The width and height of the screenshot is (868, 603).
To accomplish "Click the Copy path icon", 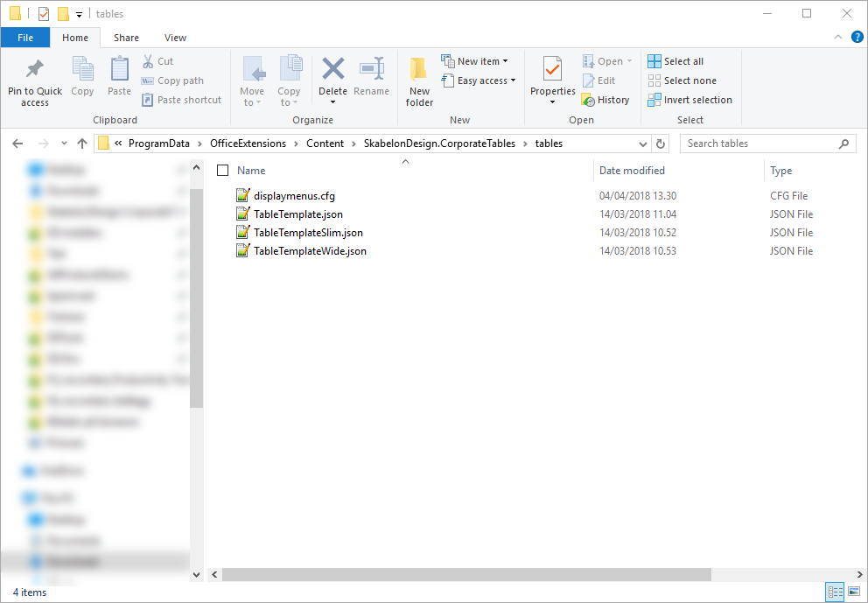I will (x=147, y=81).
